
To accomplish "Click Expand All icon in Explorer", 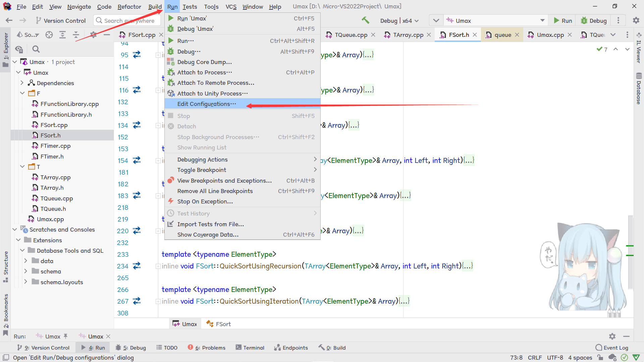I will 62,35.
